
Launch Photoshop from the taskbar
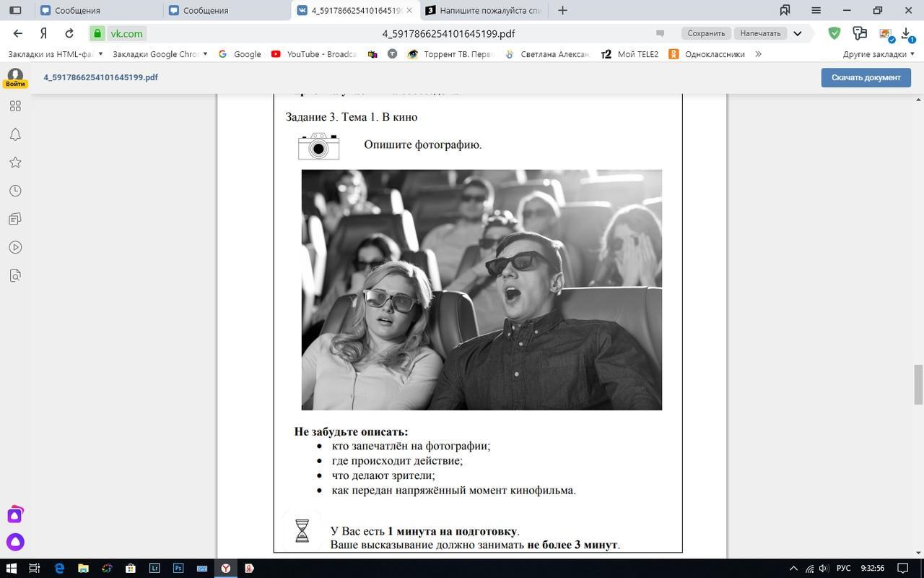tap(178, 568)
